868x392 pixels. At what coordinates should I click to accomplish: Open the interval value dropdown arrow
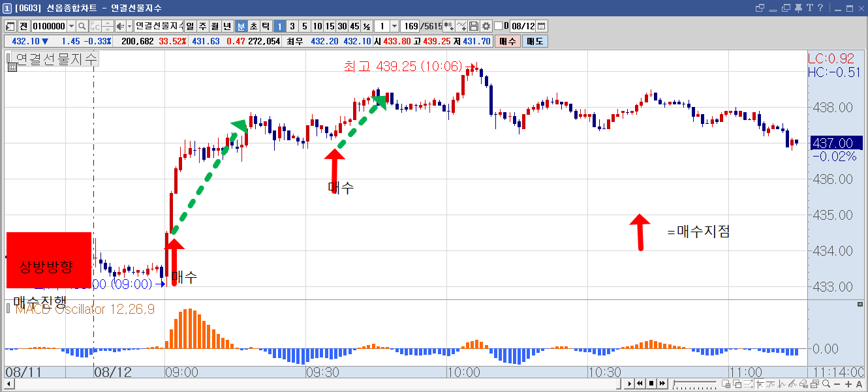[395, 26]
